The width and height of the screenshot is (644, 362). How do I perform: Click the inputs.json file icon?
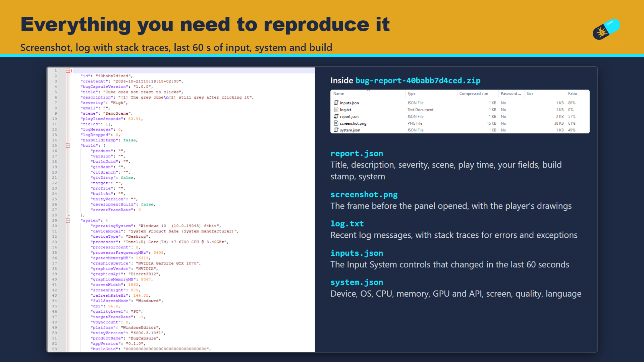coord(336,103)
